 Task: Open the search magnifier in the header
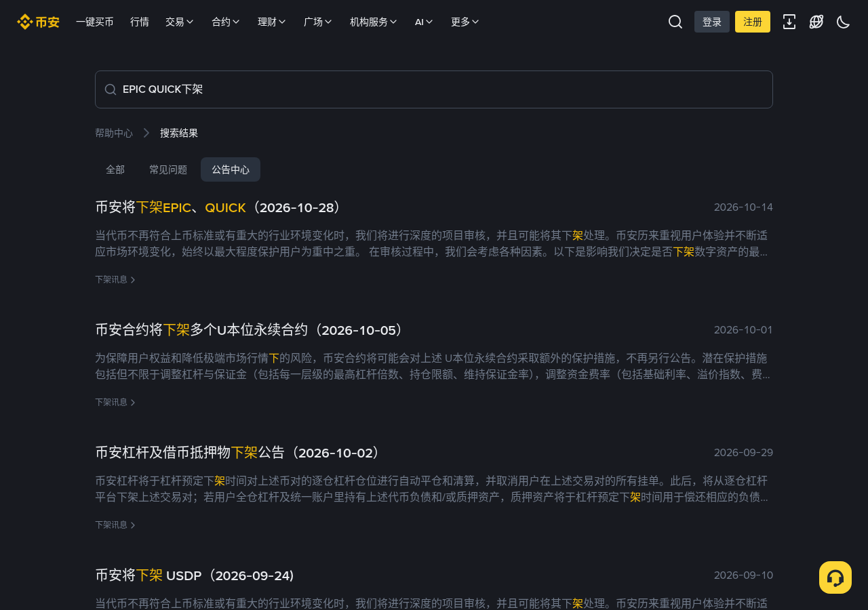pyautogui.click(x=675, y=22)
